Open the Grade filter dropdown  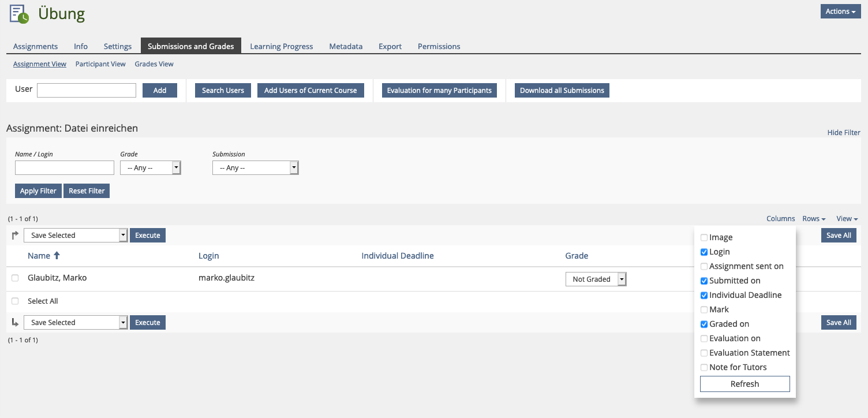point(150,168)
